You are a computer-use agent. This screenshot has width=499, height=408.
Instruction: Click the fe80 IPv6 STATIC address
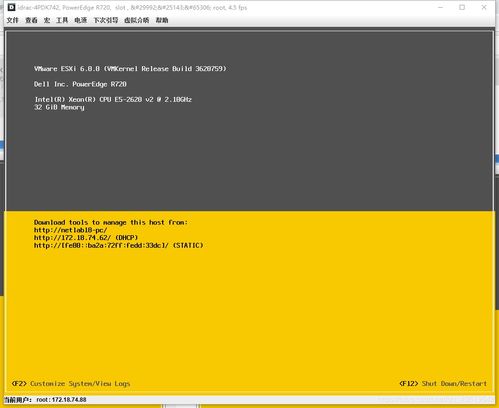click(118, 245)
